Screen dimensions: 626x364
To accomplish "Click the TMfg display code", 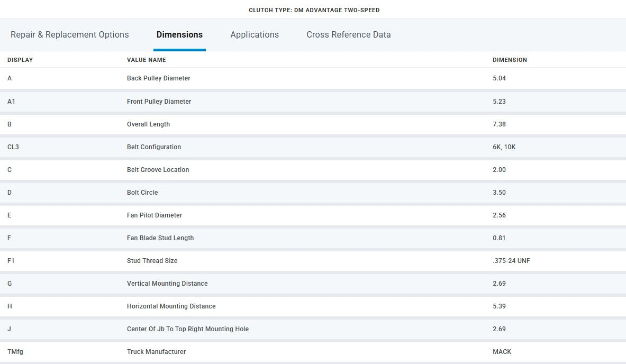I will 15,352.
